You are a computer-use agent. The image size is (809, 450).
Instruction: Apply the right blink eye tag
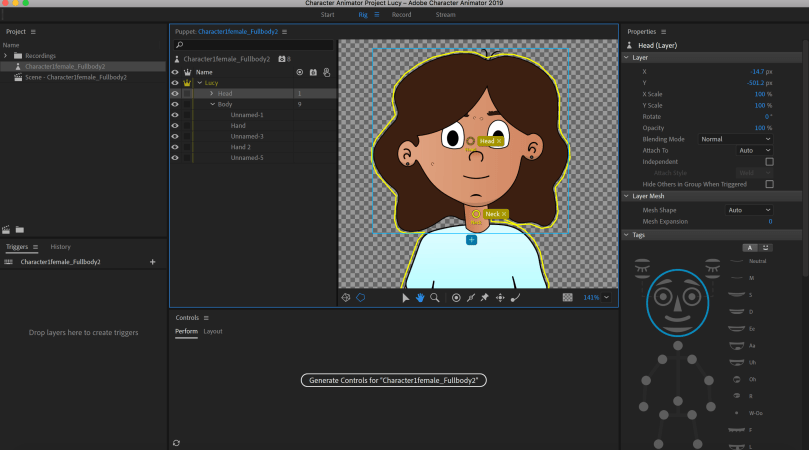(x=713, y=268)
